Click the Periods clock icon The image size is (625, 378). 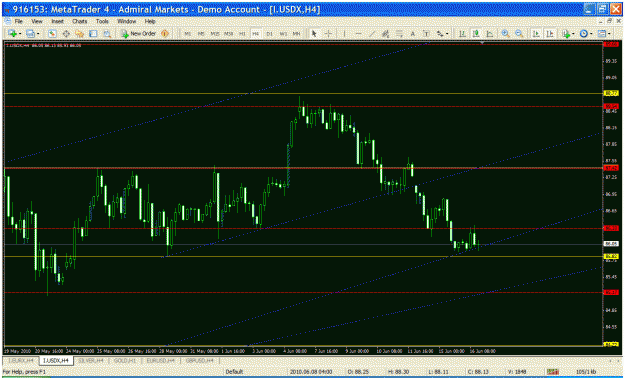click(x=584, y=34)
